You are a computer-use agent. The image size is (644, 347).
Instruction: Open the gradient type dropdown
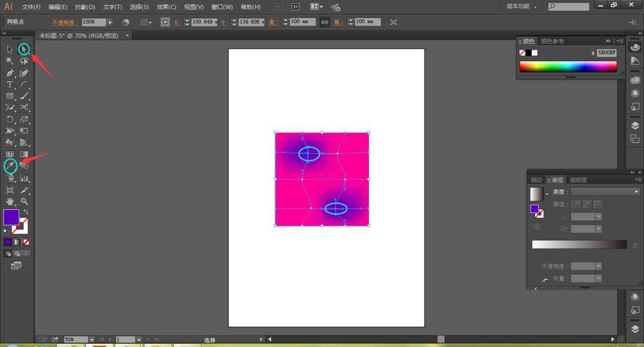tap(605, 192)
